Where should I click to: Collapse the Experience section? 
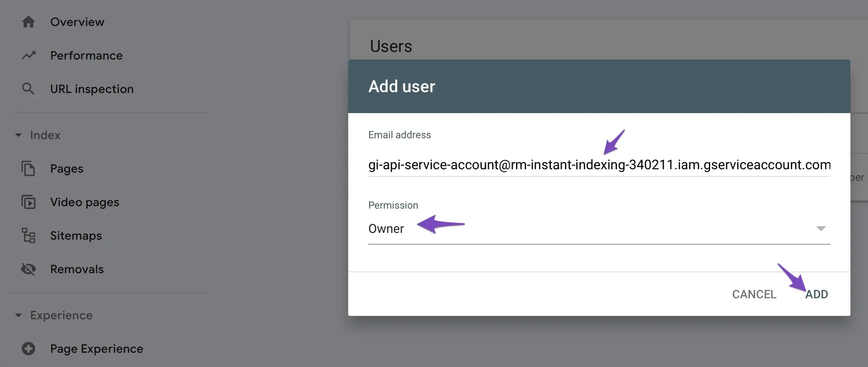(x=18, y=315)
